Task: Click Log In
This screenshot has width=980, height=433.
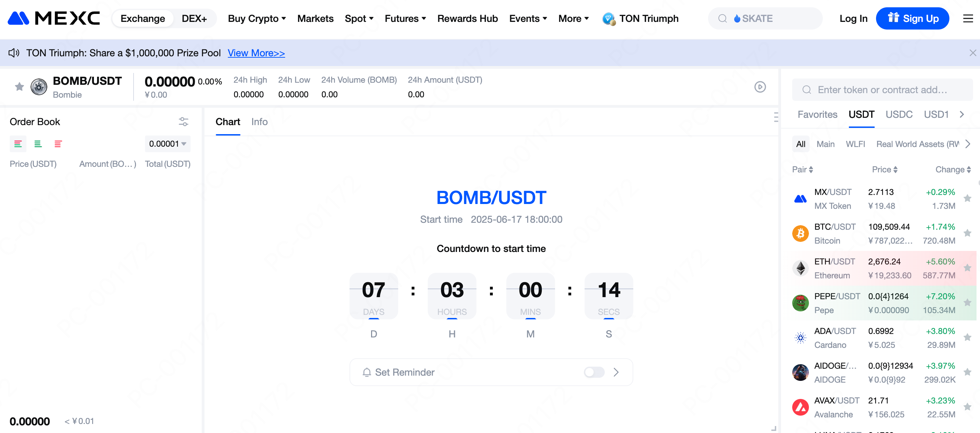Action: [x=853, y=19]
